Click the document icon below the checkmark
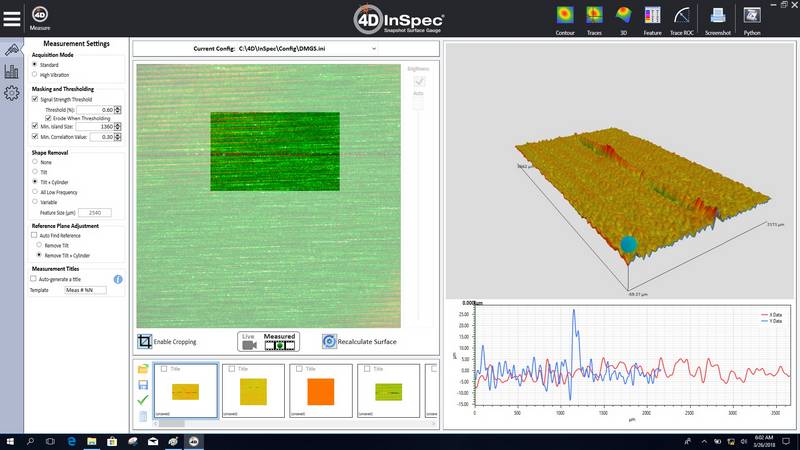This screenshot has height=450, width=800. click(x=143, y=416)
